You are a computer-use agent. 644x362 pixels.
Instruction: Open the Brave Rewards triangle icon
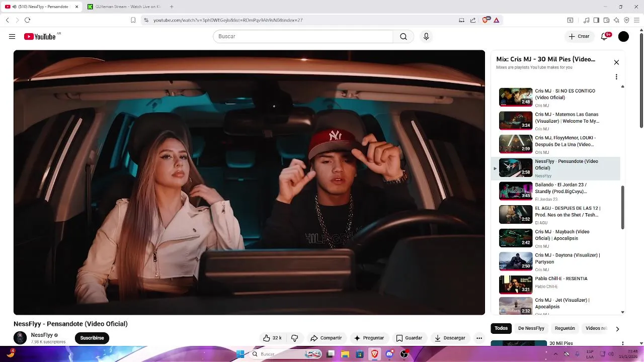496,20
